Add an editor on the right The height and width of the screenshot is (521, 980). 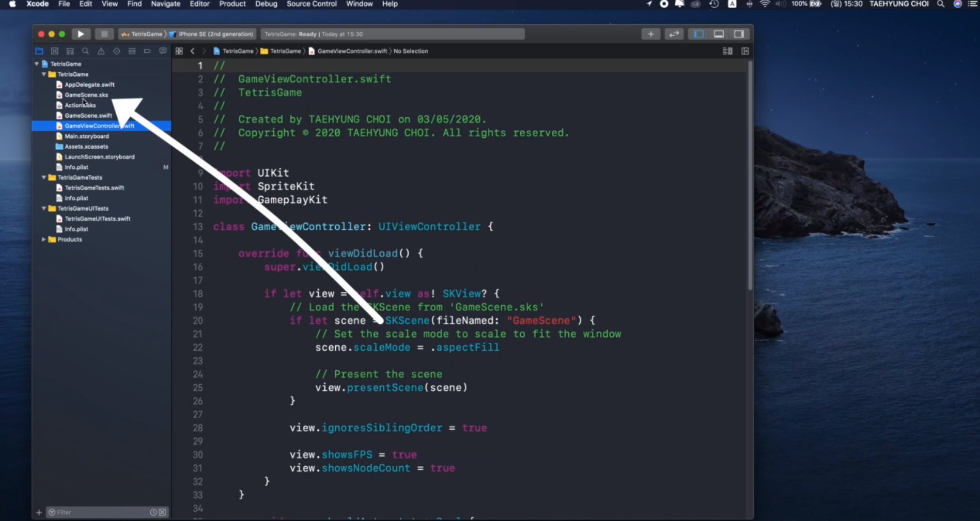point(745,51)
